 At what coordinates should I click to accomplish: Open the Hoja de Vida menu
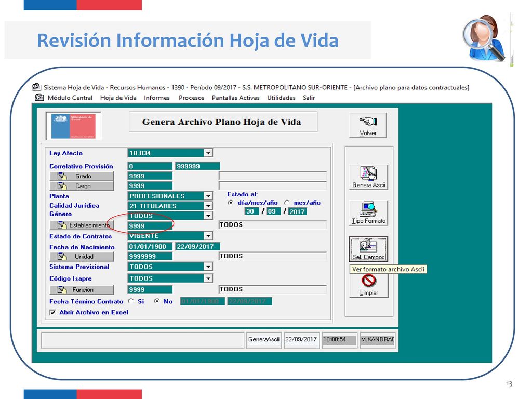[x=118, y=98]
